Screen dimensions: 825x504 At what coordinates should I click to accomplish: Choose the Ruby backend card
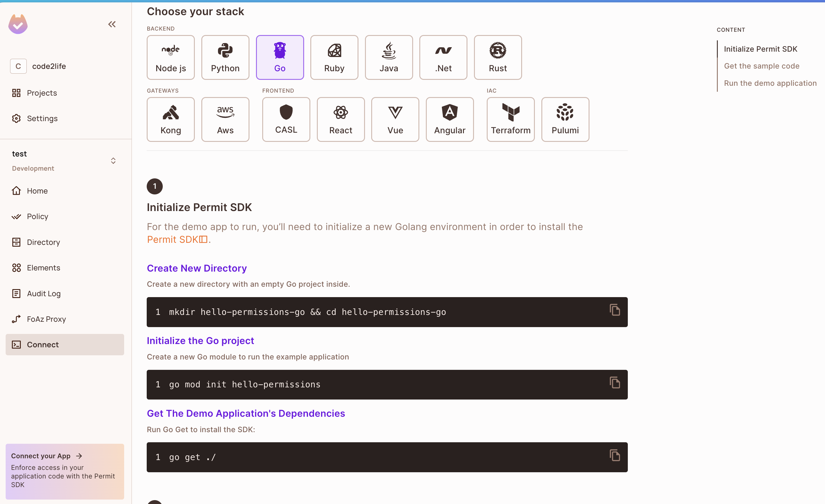(x=334, y=58)
